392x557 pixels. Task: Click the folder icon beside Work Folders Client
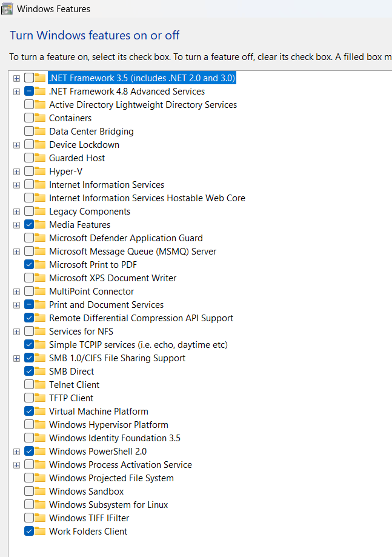40,532
